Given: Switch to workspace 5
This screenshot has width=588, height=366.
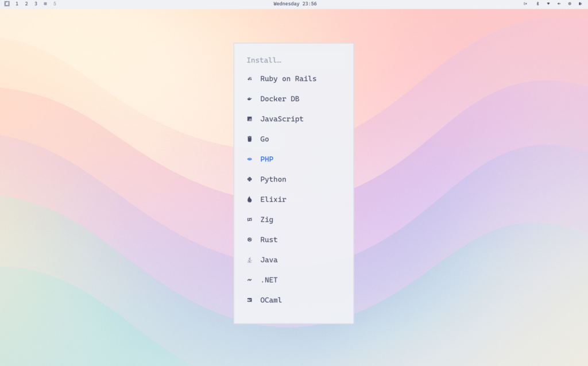Looking at the screenshot, I should tap(55, 4).
